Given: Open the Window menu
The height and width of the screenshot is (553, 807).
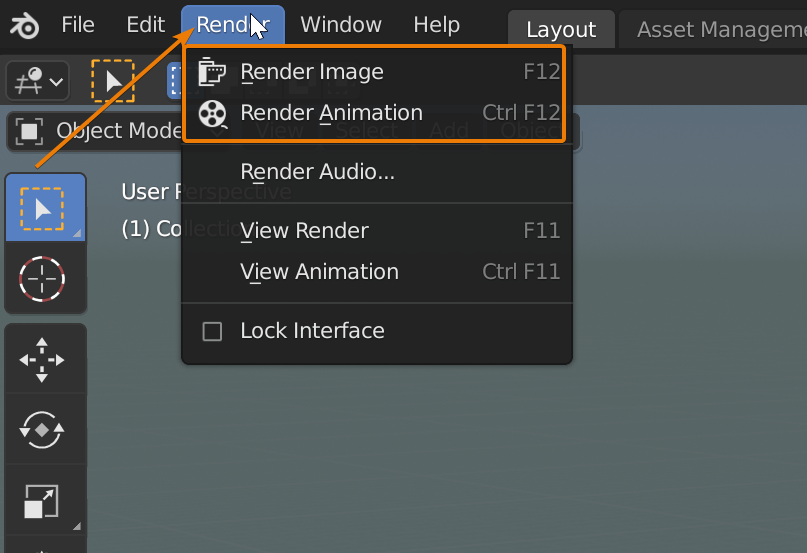Looking at the screenshot, I should (x=341, y=25).
